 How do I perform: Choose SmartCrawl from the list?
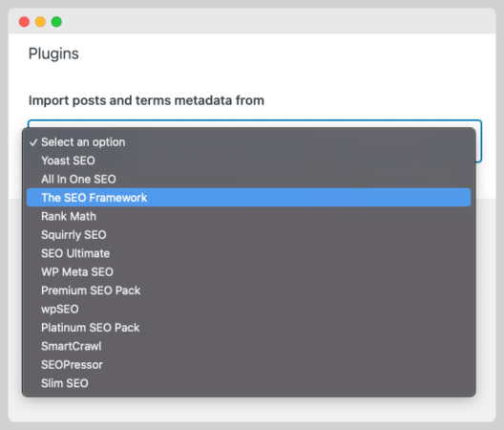248,346
